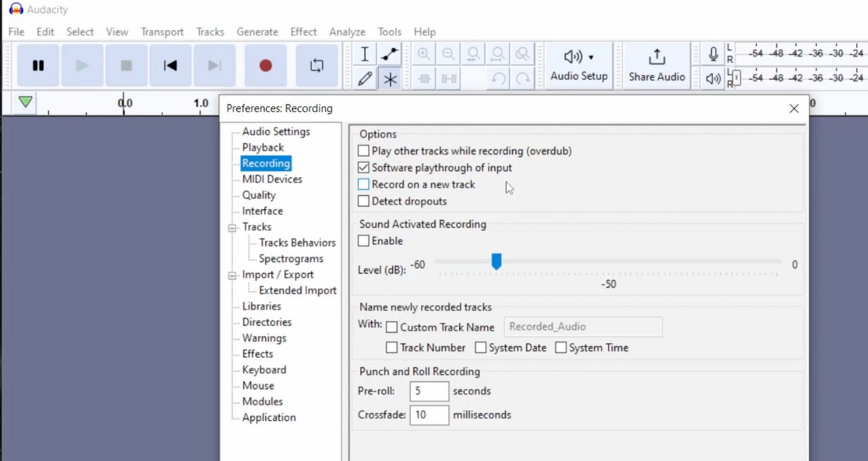This screenshot has height=461, width=868.
Task: Disable Software playthrough of input
Action: tap(364, 167)
